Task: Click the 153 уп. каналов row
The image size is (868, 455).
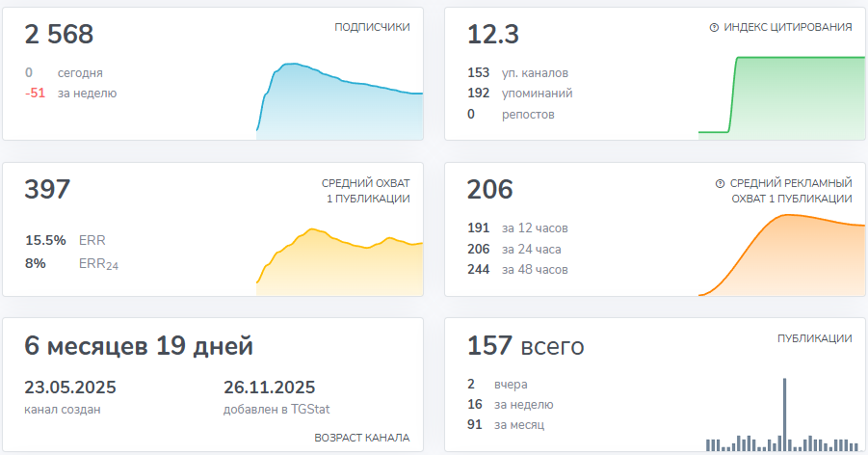Action: (517, 72)
